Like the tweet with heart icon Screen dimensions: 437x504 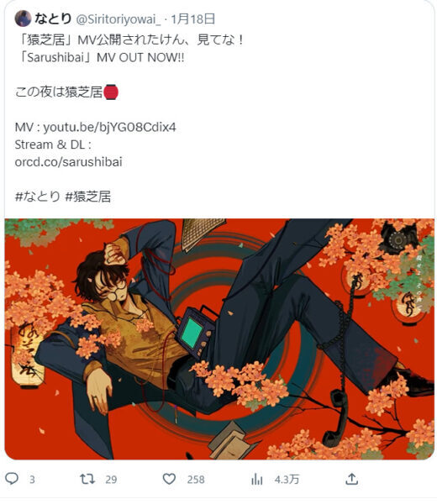pos(169,479)
